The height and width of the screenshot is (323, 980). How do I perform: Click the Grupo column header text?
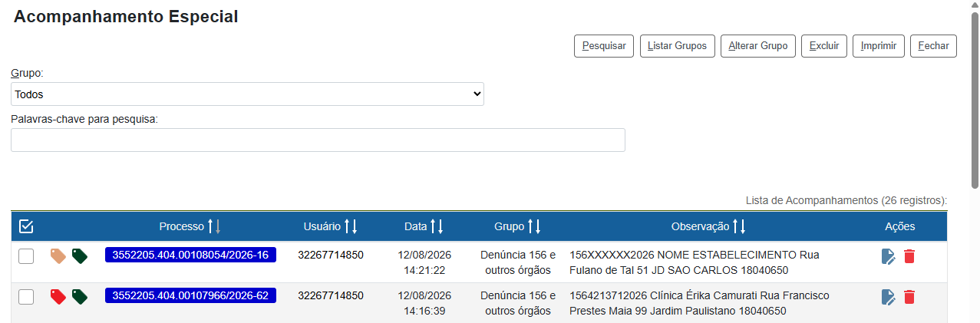pyautogui.click(x=510, y=226)
